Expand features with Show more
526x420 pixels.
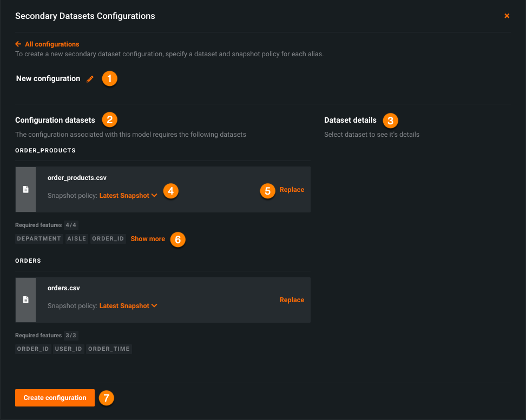pyautogui.click(x=148, y=239)
